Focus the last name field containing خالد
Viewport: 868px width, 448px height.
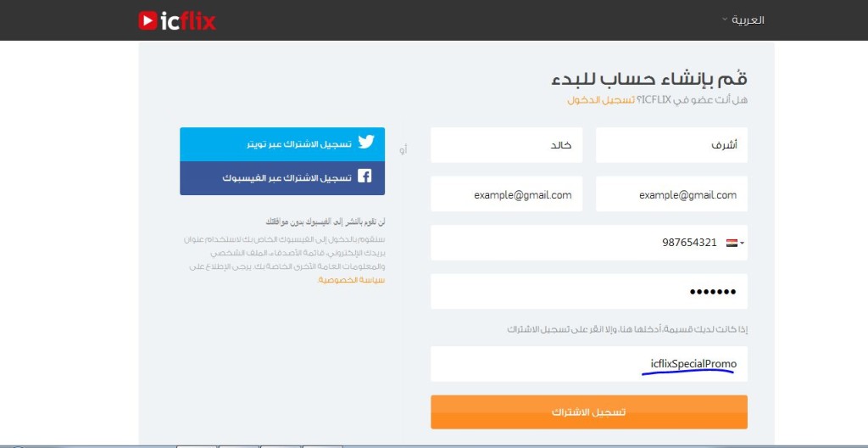506,145
